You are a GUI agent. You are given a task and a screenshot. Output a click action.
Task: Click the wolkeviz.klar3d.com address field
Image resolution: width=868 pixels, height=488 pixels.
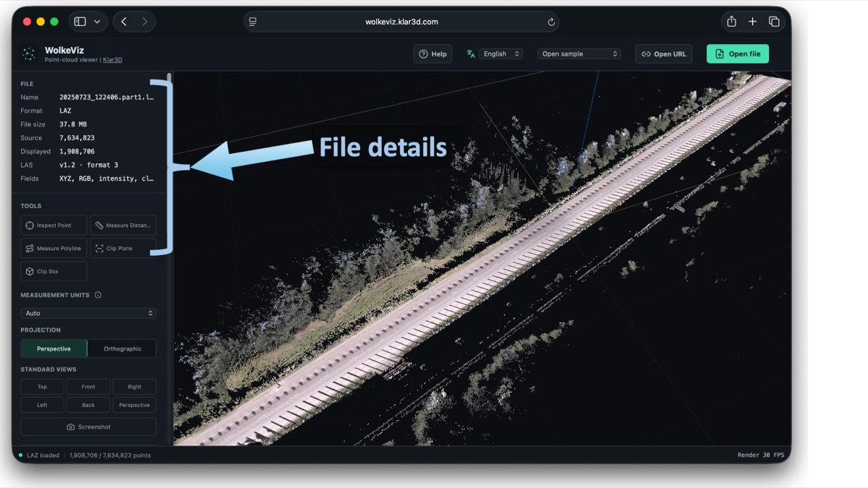(401, 22)
